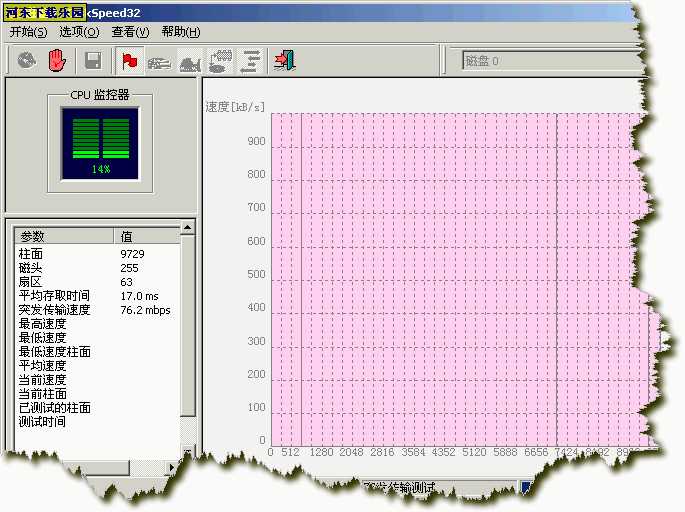Image resolution: width=685 pixels, height=512 pixels.
Task: Click the grayed icon right of red flag
Action: [159, 61]
